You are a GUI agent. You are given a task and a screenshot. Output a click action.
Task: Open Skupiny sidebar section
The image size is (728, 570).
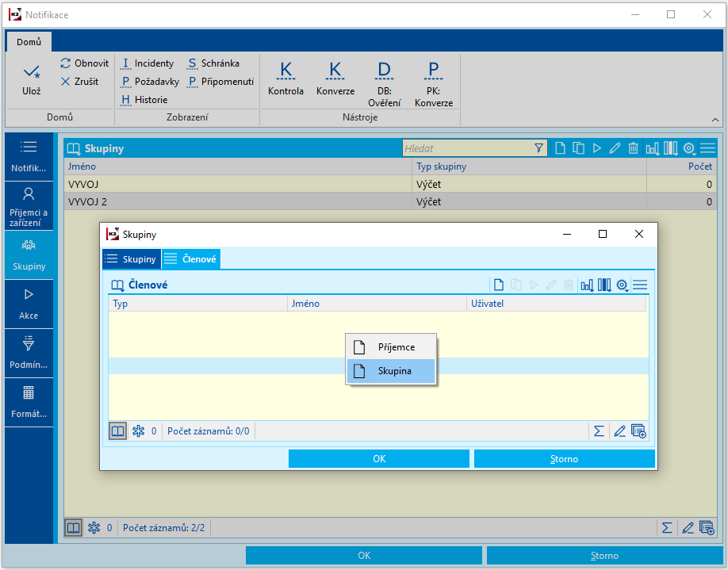click(x=29, y=254)
